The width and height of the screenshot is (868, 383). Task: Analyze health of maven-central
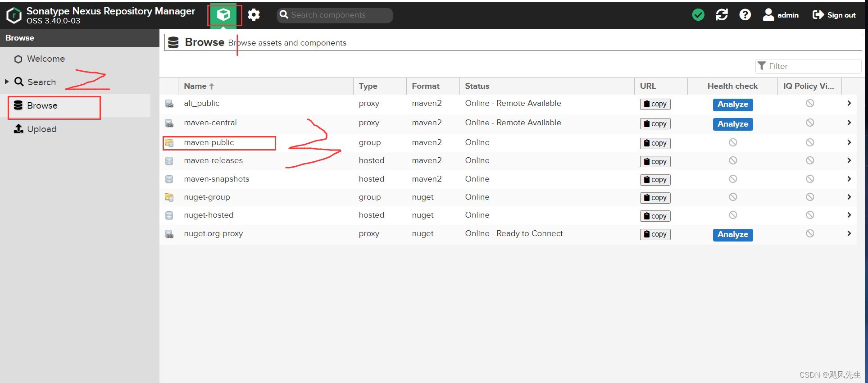733,124
